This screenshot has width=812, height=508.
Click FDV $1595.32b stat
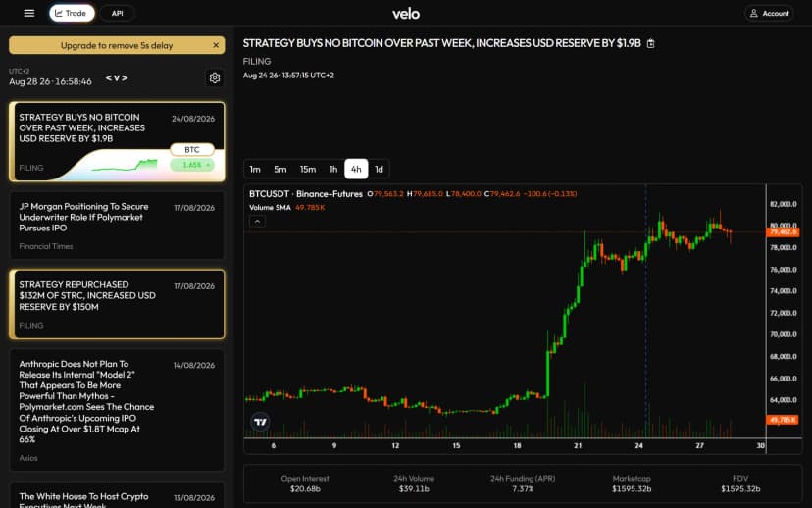click(x=740, y=483)
